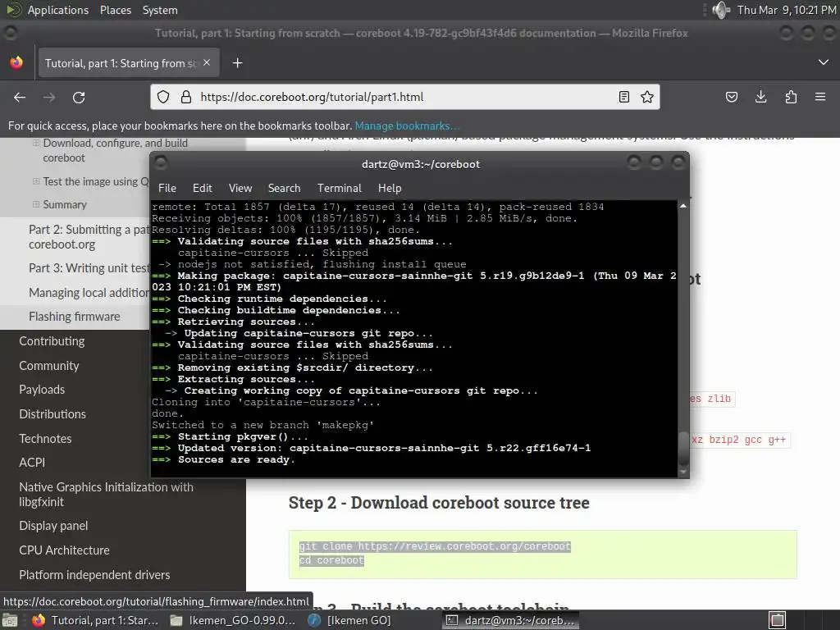Click git clone command code line
The width and height of the screenshot is (840, 630).
[x=435, y=546]
